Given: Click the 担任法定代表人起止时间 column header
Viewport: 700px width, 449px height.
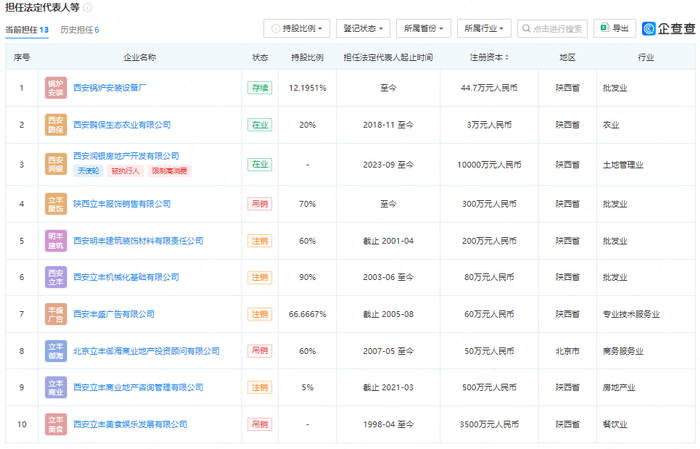Looking at the screenshot, I should 388,58.
